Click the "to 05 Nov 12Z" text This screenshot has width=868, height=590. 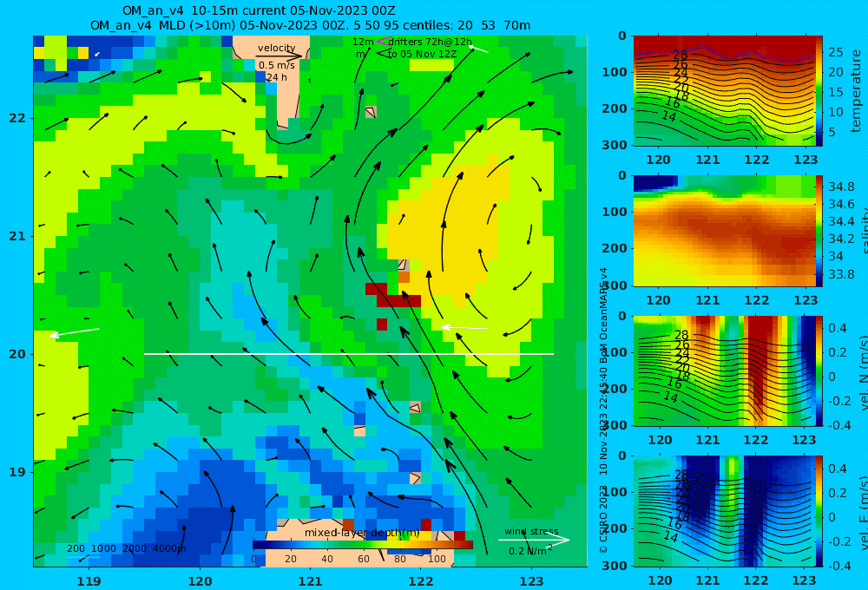422,54
